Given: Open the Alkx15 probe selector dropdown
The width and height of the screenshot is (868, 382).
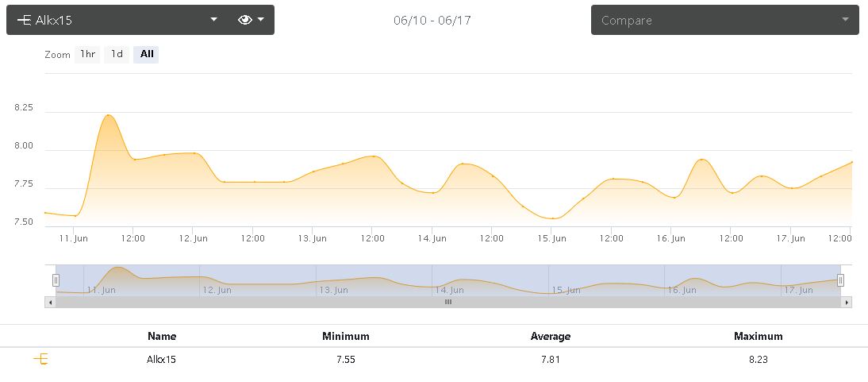Looking at the screenshot, I should (x=117, y=20).
